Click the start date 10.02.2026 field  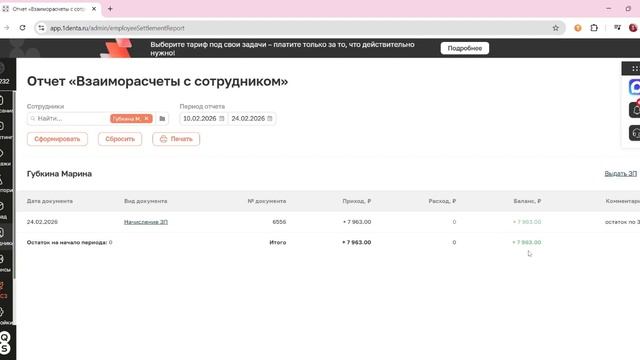click(x=200, y=118)
